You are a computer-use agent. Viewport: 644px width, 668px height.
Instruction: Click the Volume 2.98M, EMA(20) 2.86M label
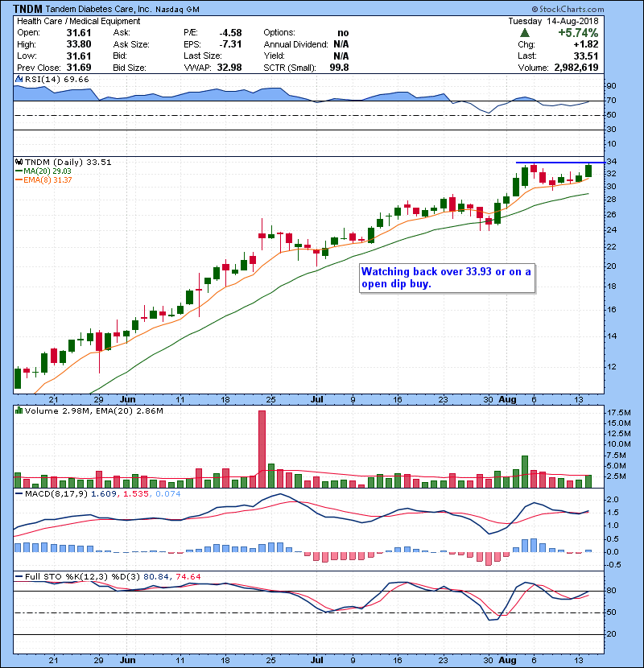(93, 410)
